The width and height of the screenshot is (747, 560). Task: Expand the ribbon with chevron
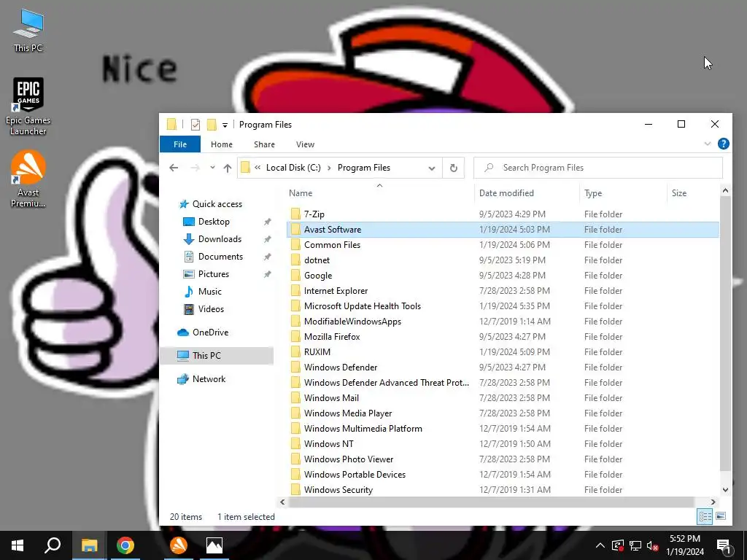click(x=708, y=144)
